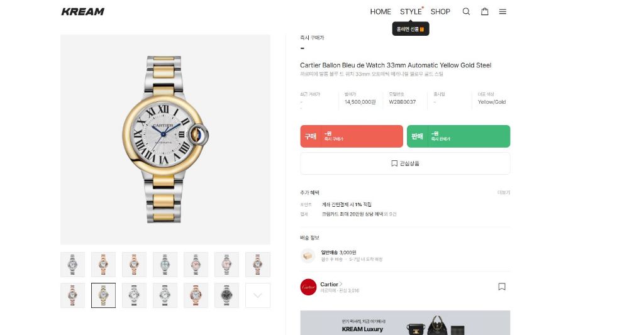Open the hamburger menu icon
644x335 pixels.
tap(502, 11)
